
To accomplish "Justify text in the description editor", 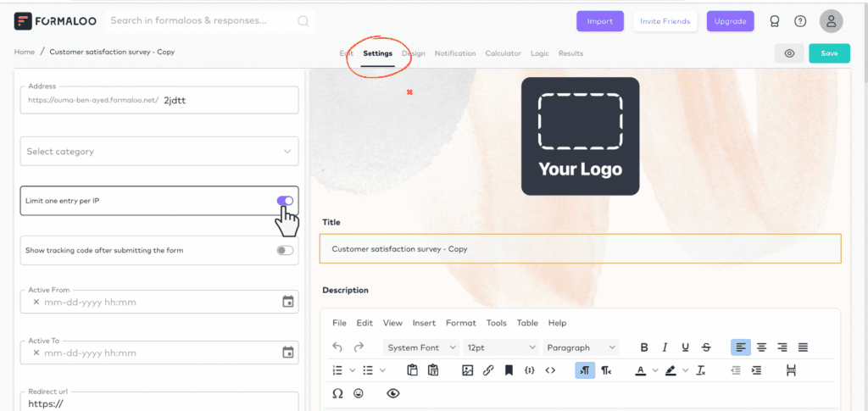I will pyautogui.click(x=803, y=347).
